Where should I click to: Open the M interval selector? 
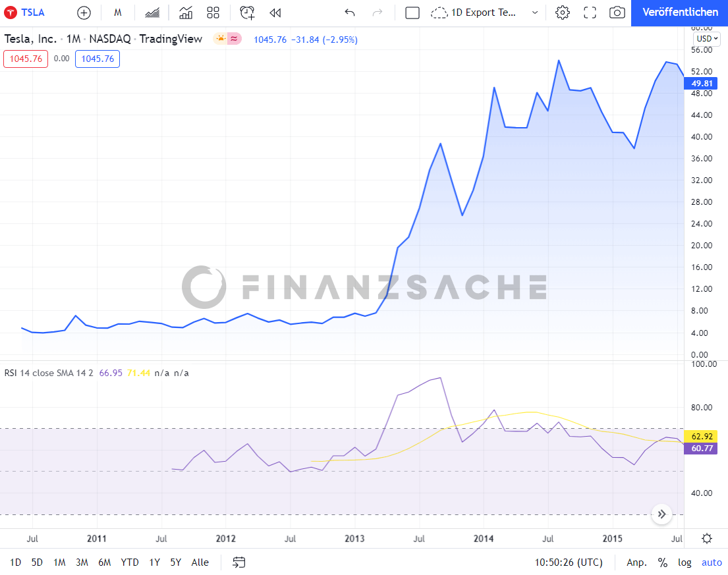coord(117,13)
